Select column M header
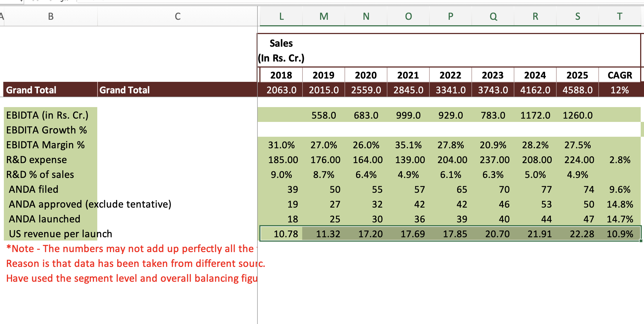This screenshot has width=644, height=324. point(324,16)
